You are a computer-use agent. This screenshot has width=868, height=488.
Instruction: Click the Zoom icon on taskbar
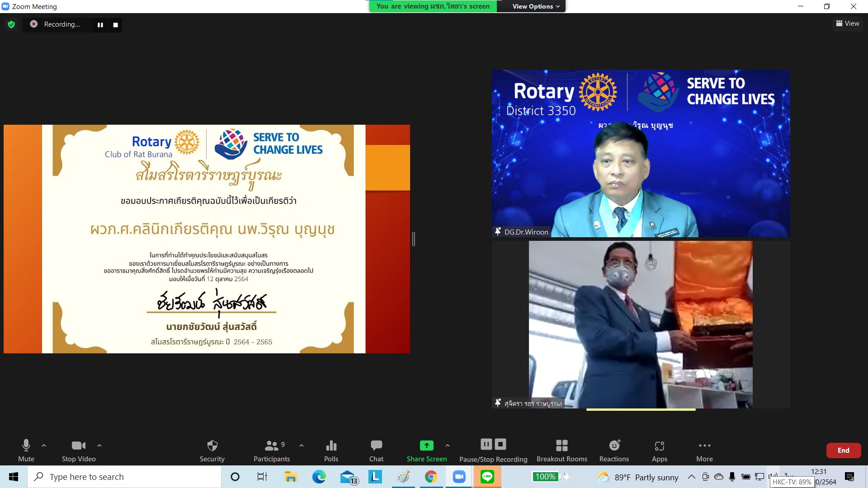tap(459, 477)
